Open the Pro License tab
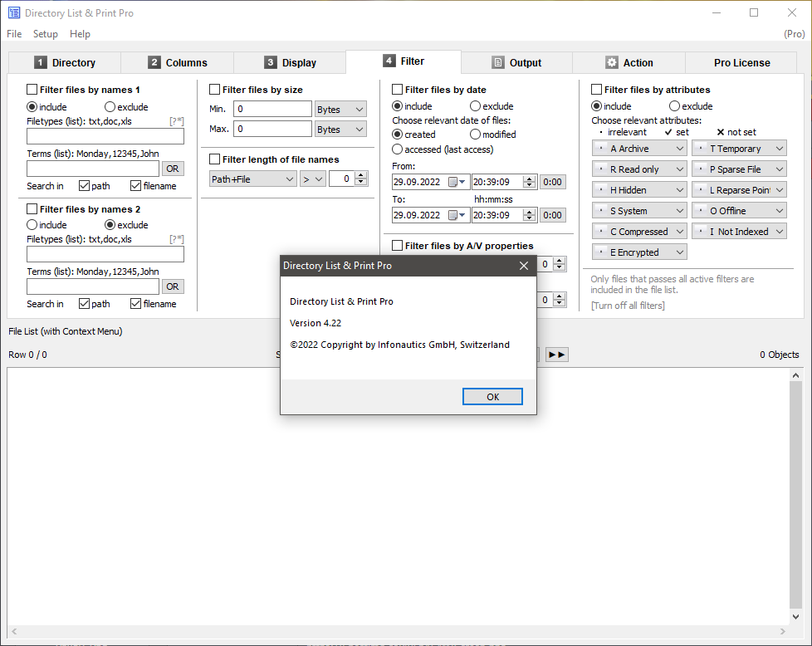 pyautogui.click(x=741, y=62)
